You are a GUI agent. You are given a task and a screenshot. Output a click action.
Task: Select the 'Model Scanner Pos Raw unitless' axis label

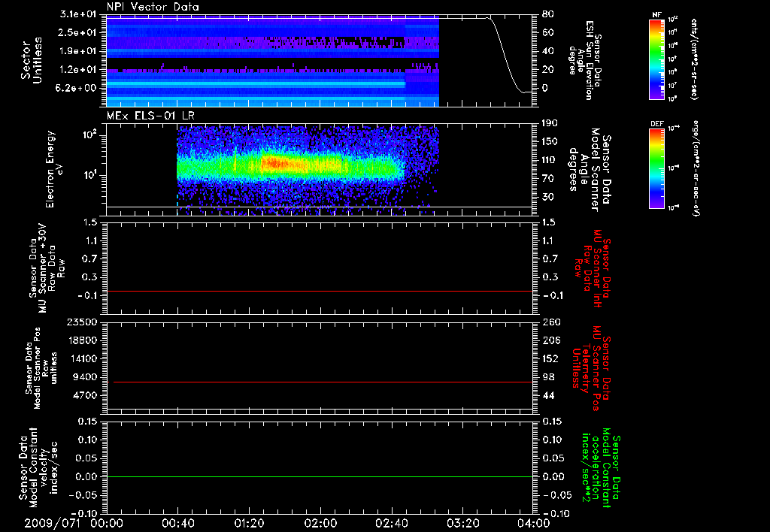[41, 368]
